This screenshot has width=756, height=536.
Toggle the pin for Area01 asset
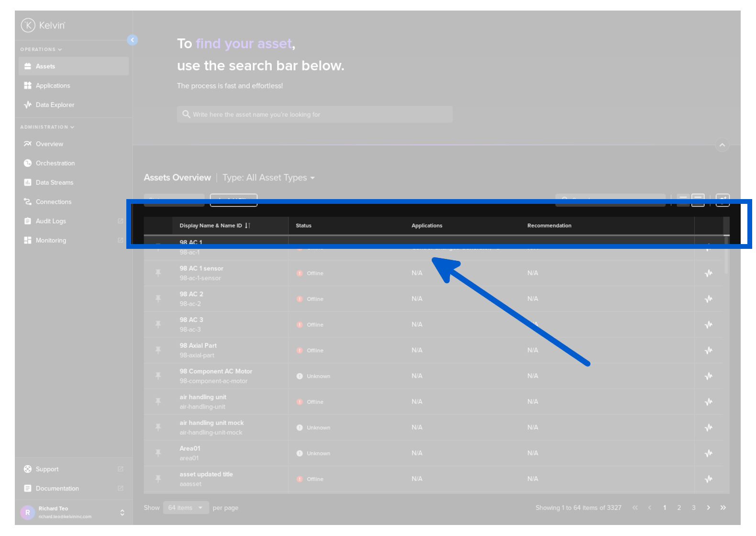click(x=158, y=453)
